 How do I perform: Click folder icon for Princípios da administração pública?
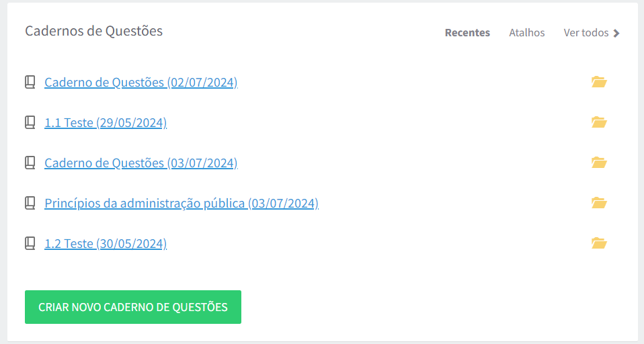[x=599, y=203]
